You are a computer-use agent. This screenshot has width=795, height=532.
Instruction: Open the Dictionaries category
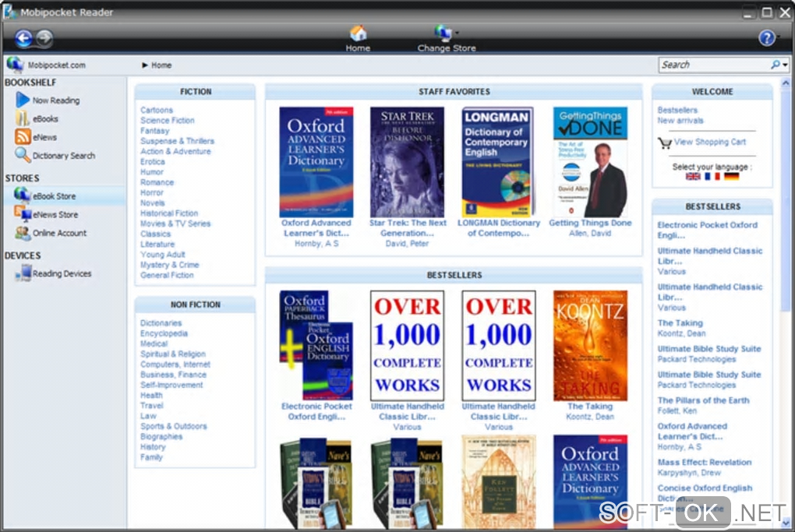pos(161,322)
